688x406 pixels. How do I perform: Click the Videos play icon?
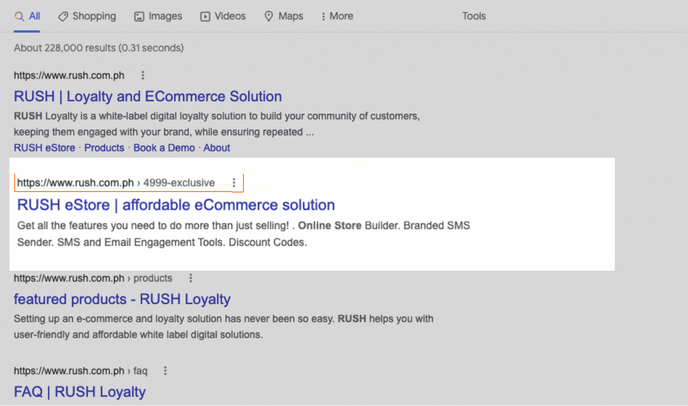205,17
